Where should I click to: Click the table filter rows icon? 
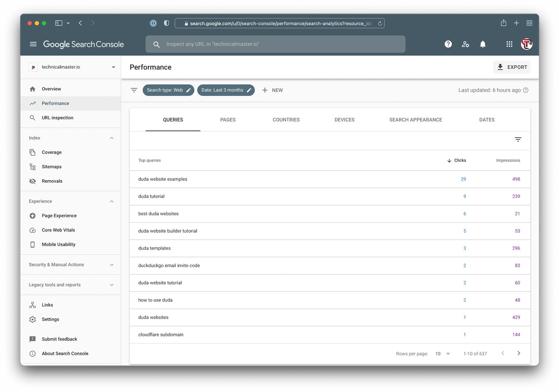[x=518, y=140]
